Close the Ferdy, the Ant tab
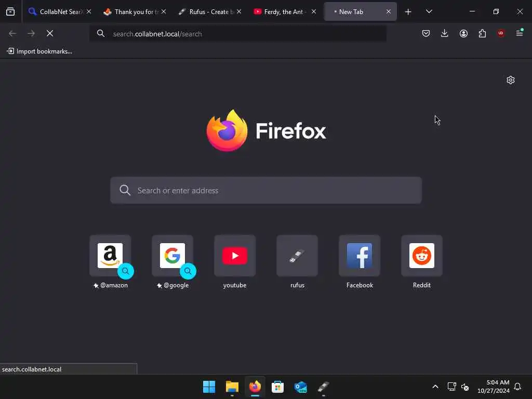The width and height of the screenshot is (532, 399). 314,11
